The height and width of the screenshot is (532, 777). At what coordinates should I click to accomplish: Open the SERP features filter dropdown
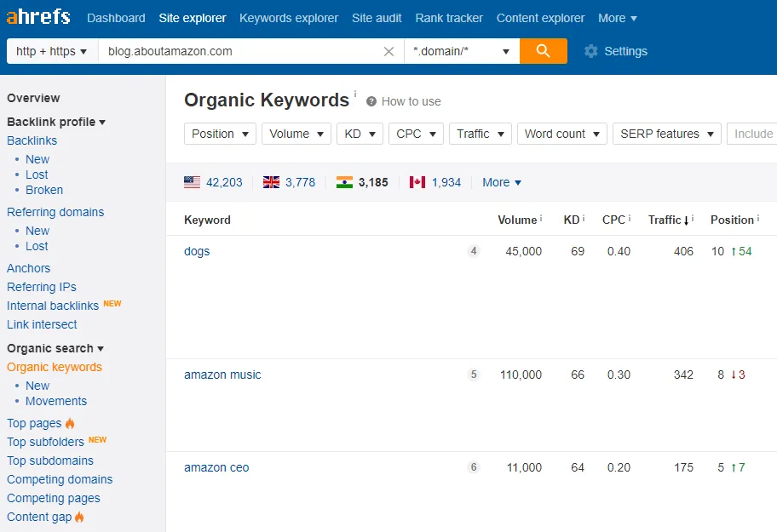(x=667, y=134)
